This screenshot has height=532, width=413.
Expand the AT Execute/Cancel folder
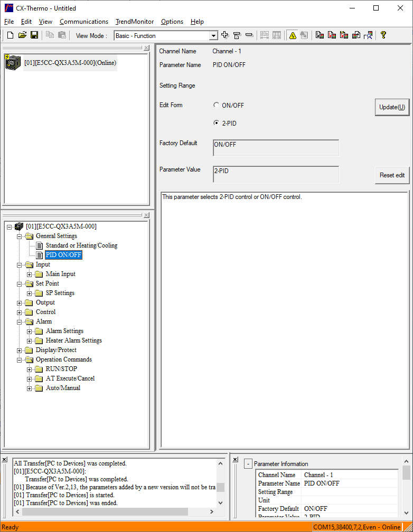point(29,379)
